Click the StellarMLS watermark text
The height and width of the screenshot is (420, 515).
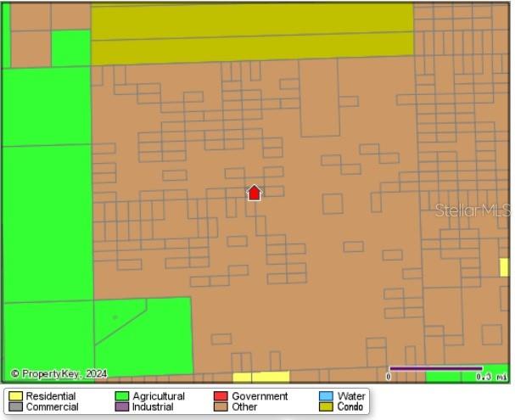(473, 210)
